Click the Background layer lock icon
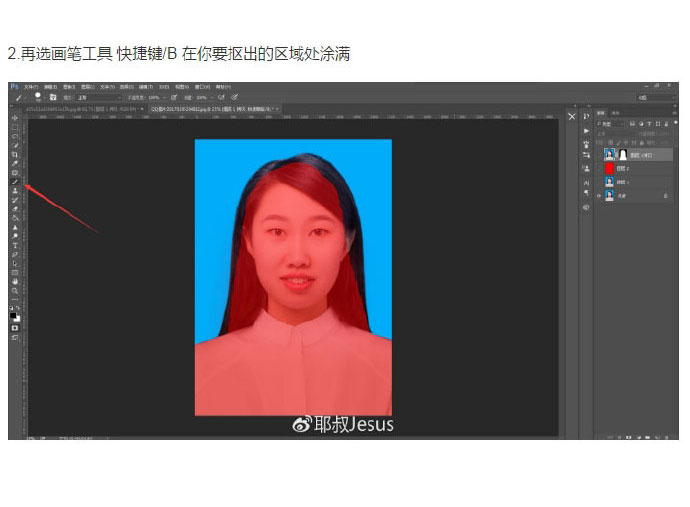This screenshot has width=690, height=507. [x=665, y=196]
